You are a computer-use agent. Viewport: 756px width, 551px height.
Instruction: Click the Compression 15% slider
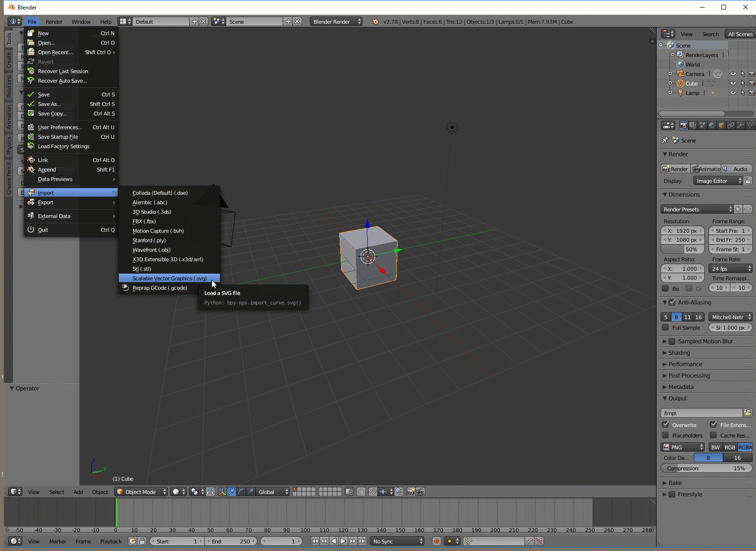coord(706,468)
